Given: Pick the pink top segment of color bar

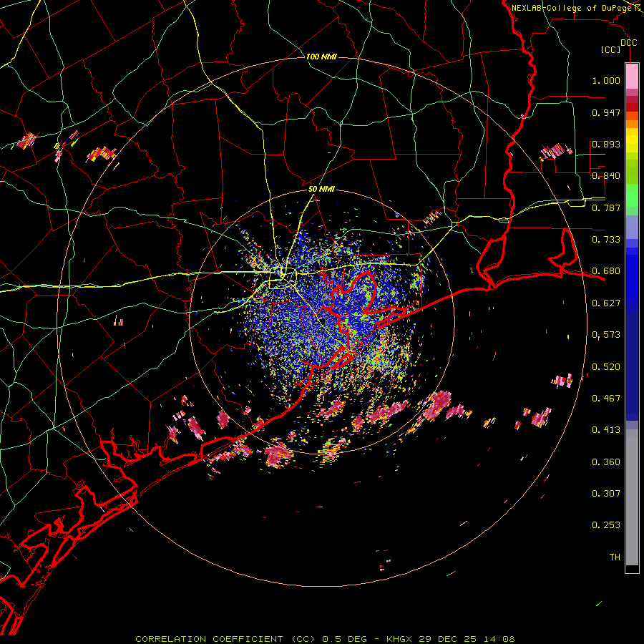Looking at the screenshot, I should click(632, 77).
